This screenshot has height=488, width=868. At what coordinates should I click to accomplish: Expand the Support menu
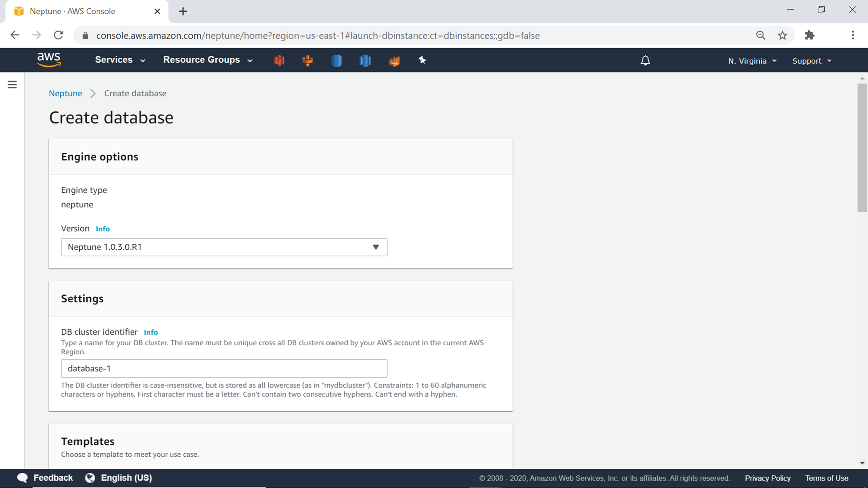click(812, 61)
